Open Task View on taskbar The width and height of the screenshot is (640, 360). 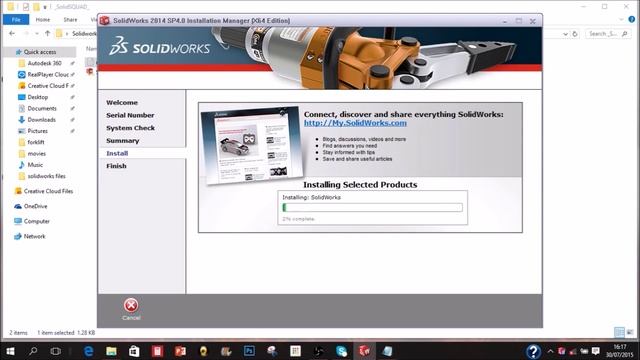click(56, 351)
